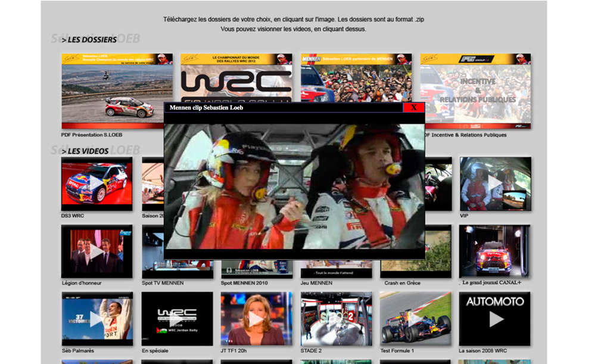610x364 pixels.
Task: Click the Mennen clip video player
Action: [294, 186]
